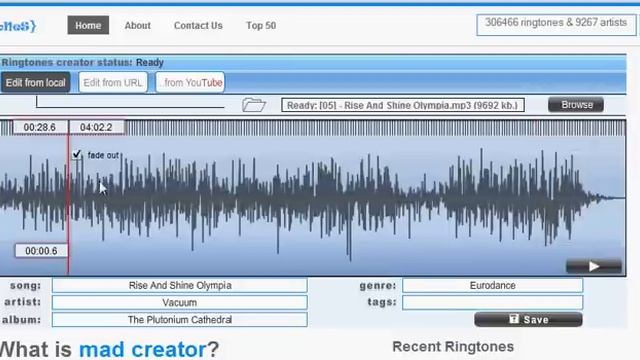Click the ringtones and artists count box

click(556, 25)
